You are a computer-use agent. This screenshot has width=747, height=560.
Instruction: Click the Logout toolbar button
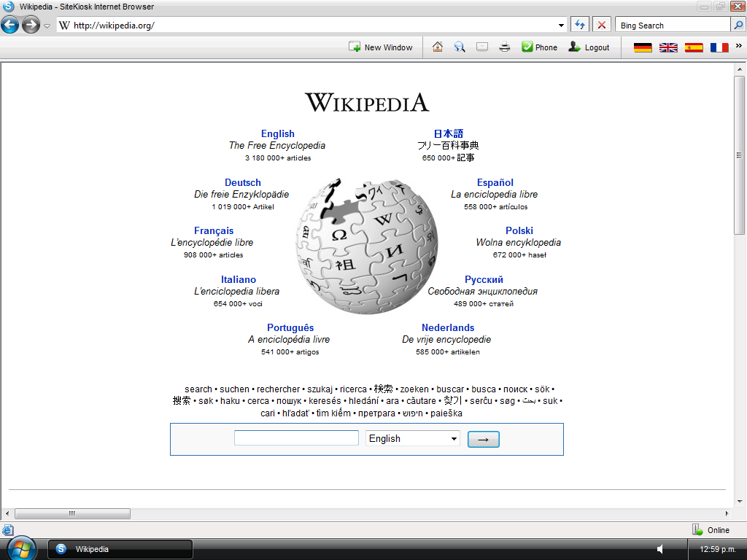point(589,47)
